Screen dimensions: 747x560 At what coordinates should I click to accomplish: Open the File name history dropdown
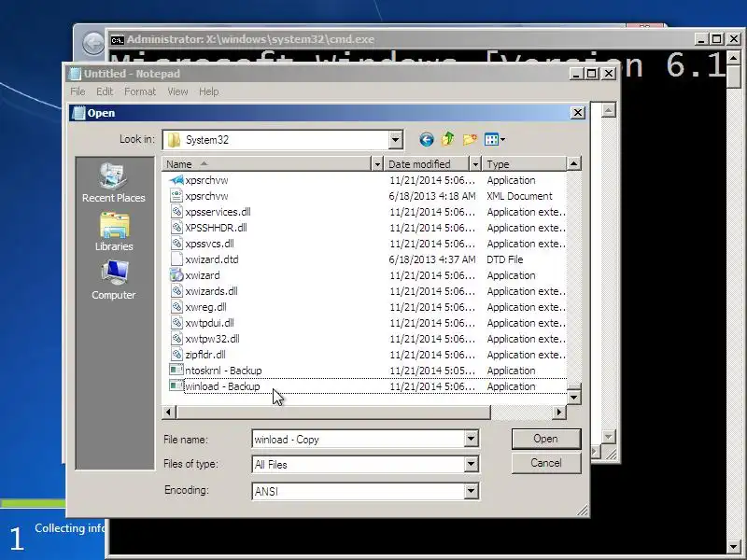pos(471,439)
